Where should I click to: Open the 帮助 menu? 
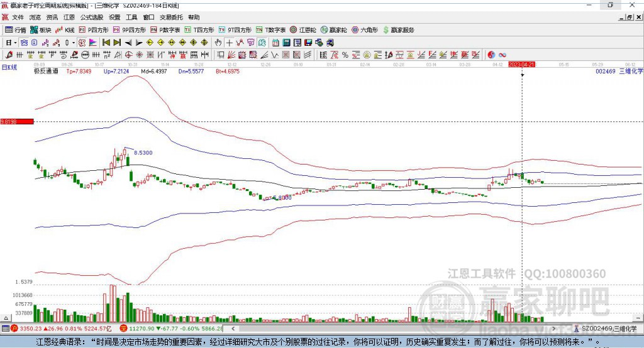coord(194,17)
